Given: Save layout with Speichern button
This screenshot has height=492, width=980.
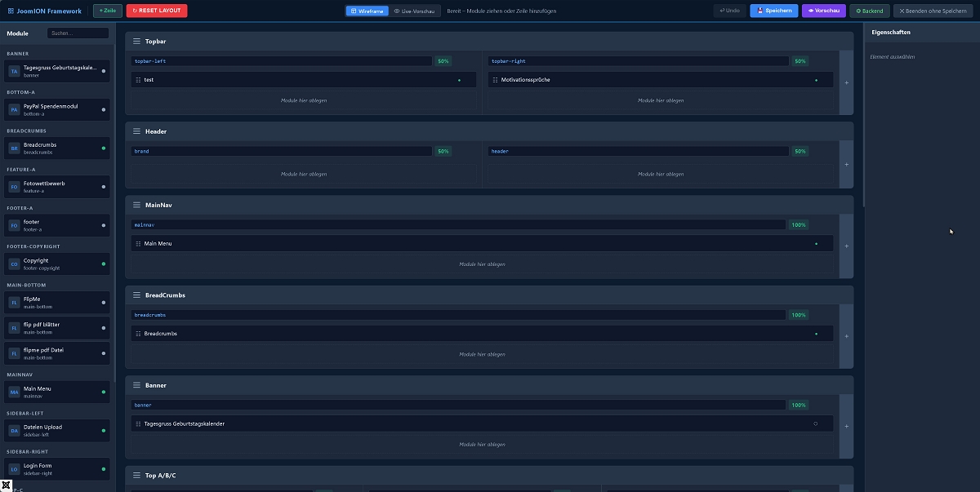Looking at the screenshot, I should tap(774, 11).
